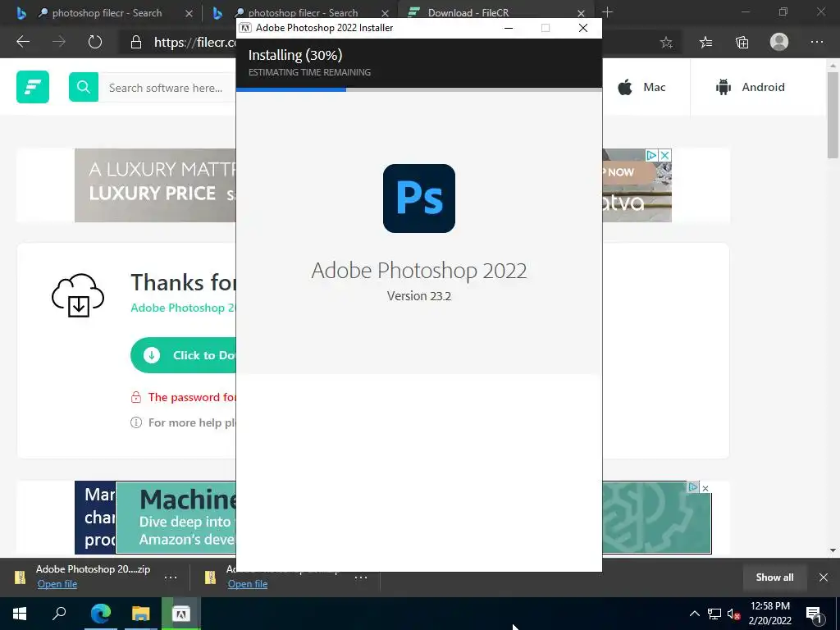This screenshot has width=840, height=630.
Task: Click the muted volume tray icon
Action: [x=733, y=614]
